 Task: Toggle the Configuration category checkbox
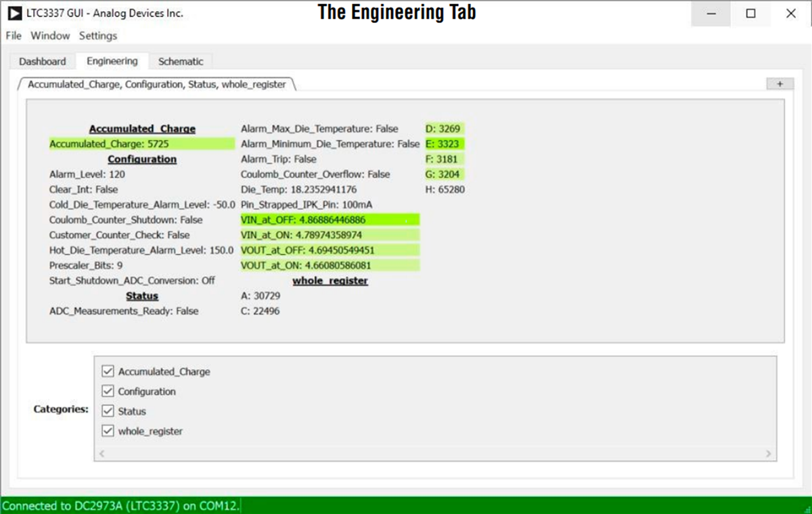pyautogui.click(x=107, y=391)
